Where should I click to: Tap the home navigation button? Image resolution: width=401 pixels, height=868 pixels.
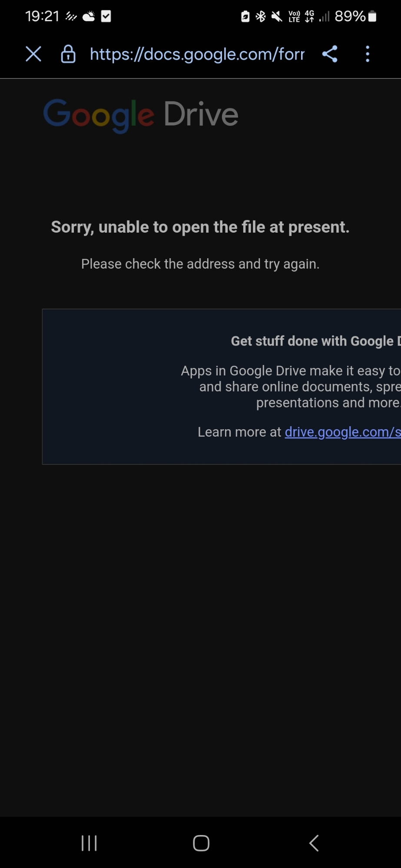click(201, 843)
